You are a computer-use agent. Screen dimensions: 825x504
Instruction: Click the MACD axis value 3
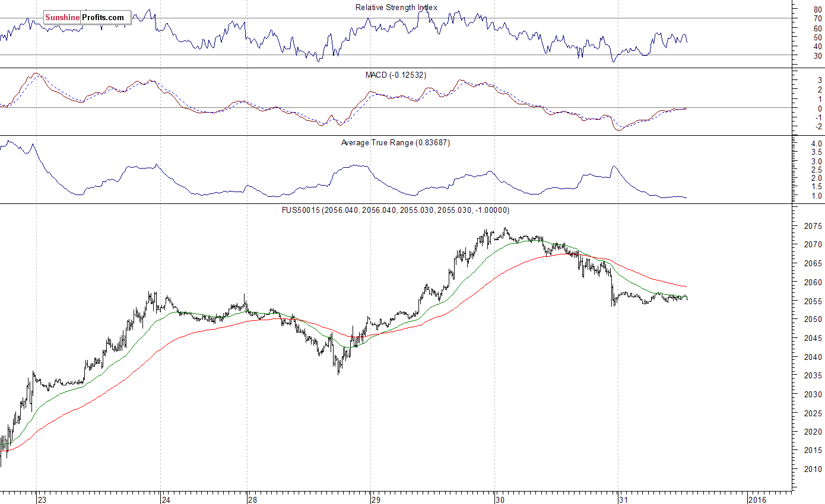tap(820, 80)
